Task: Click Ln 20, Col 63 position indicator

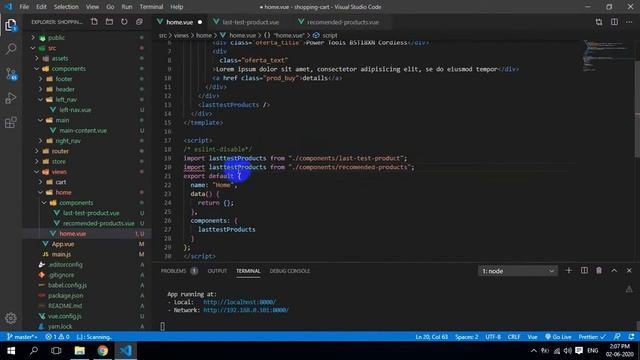Action: (x=431, y=337)
